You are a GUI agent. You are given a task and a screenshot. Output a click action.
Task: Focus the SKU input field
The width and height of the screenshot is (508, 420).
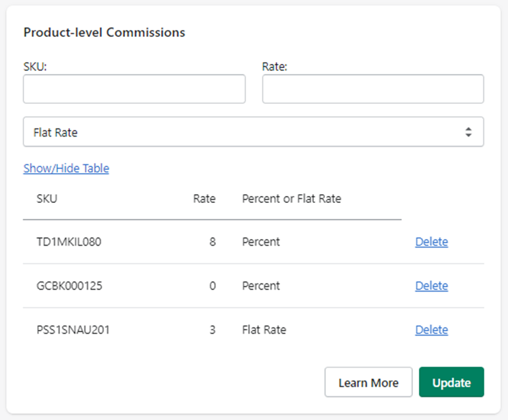134,89
